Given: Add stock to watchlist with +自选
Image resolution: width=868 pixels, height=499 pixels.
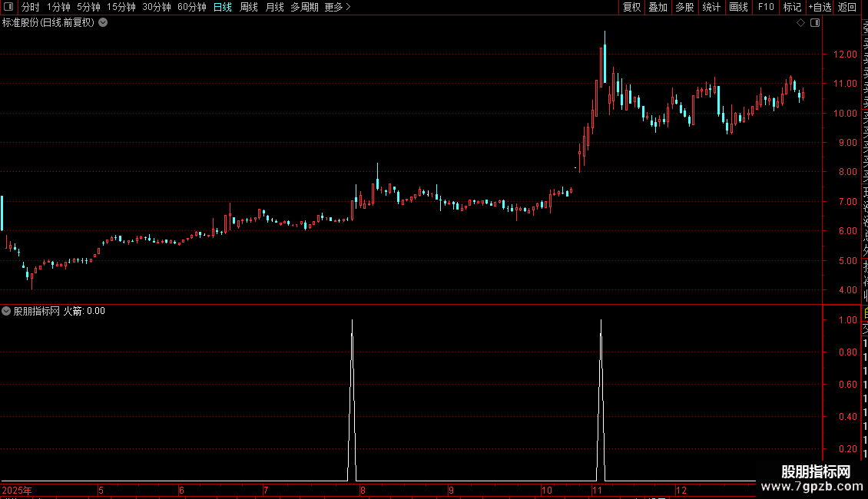Looking at the screenshot, I should [x=820, y=7].
